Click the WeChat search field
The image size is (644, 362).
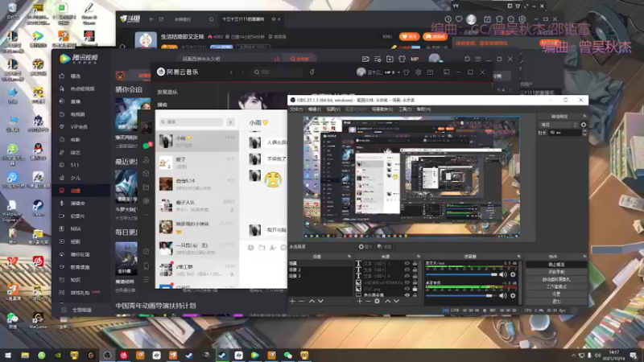192,122
